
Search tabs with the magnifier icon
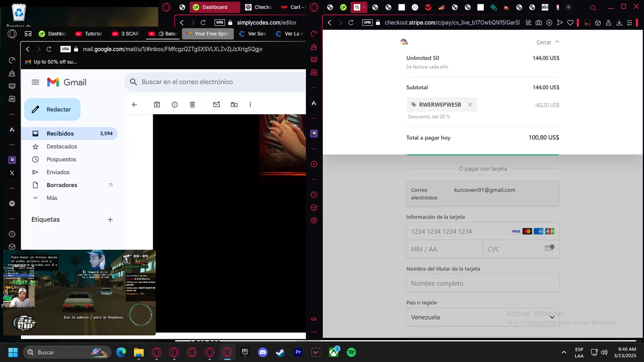593,8
